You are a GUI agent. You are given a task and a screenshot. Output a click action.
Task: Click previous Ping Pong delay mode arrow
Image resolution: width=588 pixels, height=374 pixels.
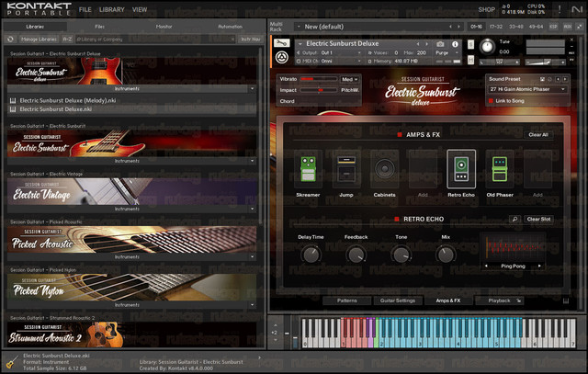click(486, 266)
